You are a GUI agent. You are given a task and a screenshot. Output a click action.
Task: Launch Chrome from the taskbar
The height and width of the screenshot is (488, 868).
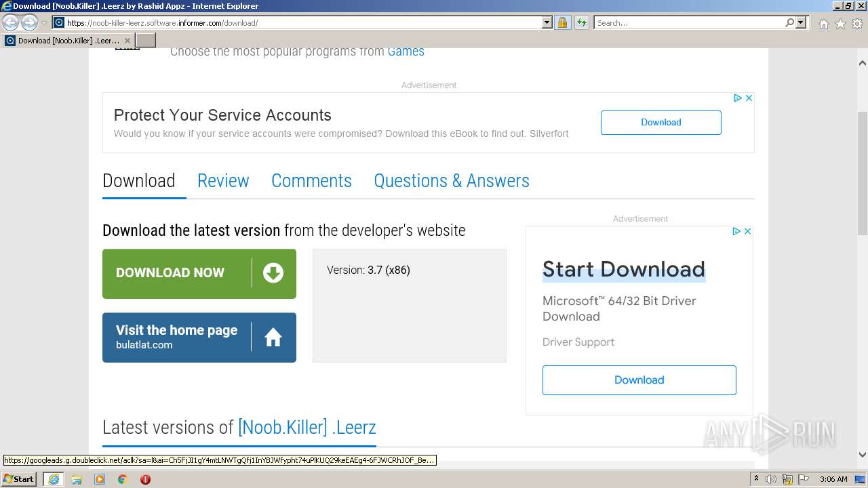123,479
